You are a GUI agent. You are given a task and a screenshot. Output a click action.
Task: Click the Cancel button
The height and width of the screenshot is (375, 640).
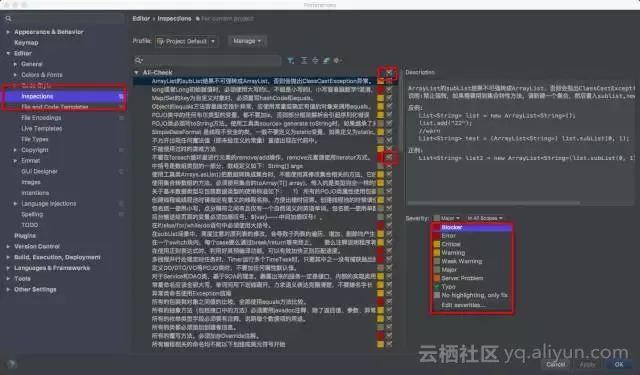tap(556, 364)
